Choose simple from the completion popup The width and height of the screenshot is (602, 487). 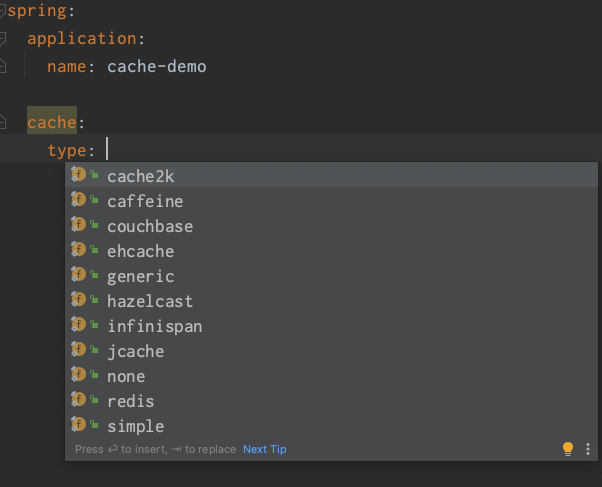click(x=331, y=426)
